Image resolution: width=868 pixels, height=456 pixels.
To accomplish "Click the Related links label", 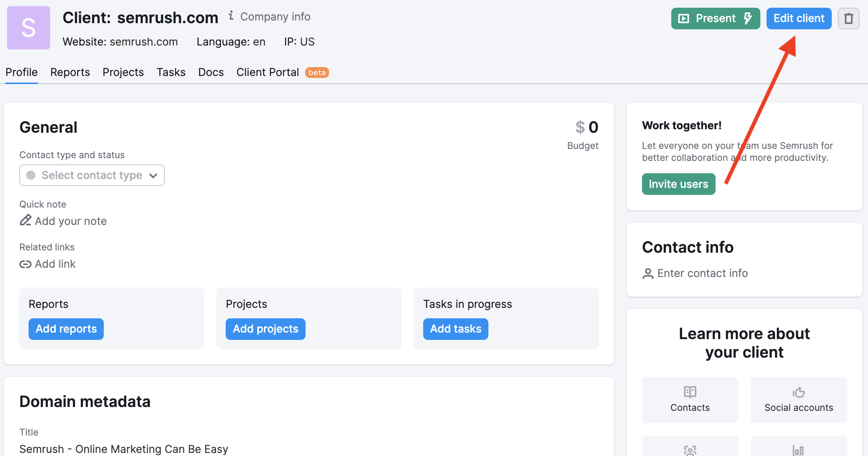I will (x=47, y=247).
